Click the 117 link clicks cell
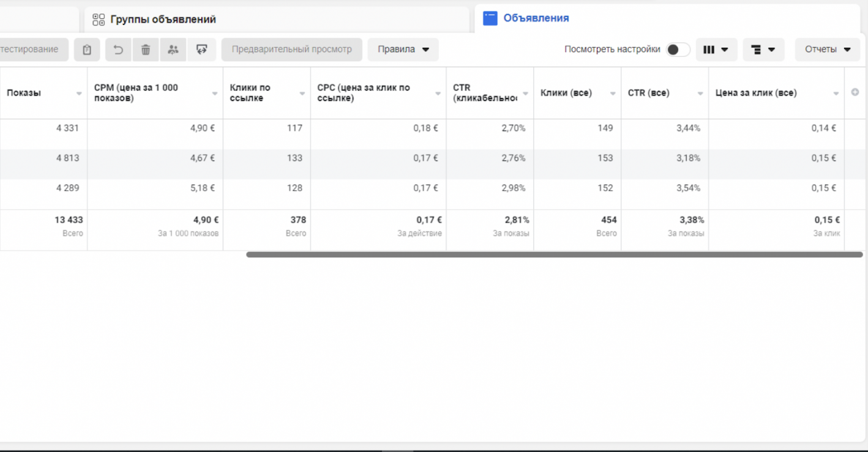The image size is (868, 452). pyautogui.click(x=294, y=128)
